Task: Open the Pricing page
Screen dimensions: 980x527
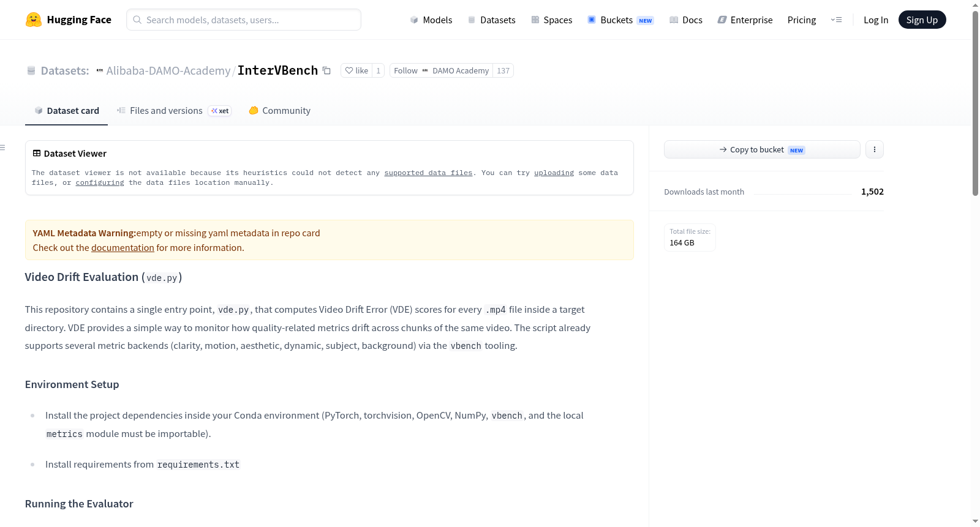Action: pos(802,20)
